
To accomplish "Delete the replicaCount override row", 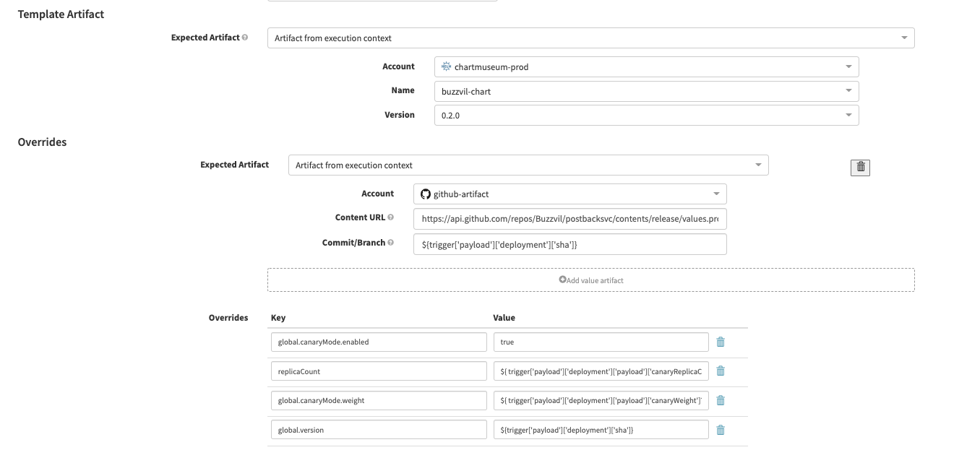I will (720, 371).
